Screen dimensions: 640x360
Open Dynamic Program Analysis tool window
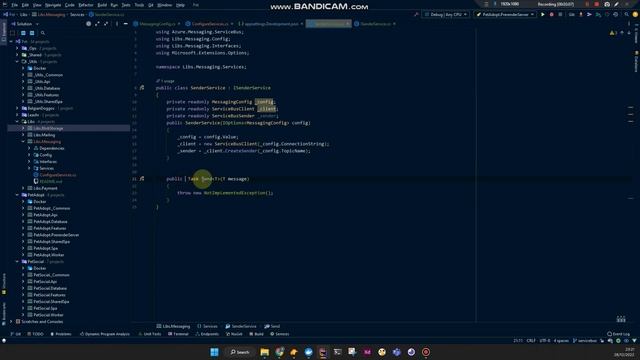pos(104,334)
